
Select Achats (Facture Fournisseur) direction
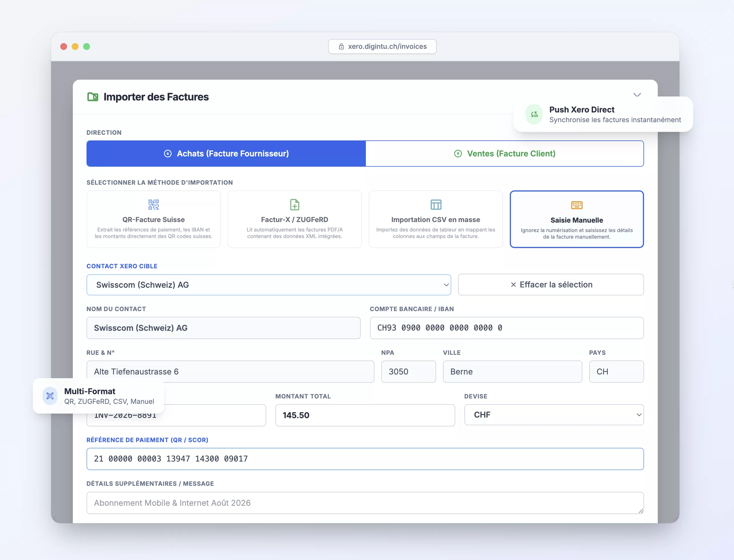226,153
